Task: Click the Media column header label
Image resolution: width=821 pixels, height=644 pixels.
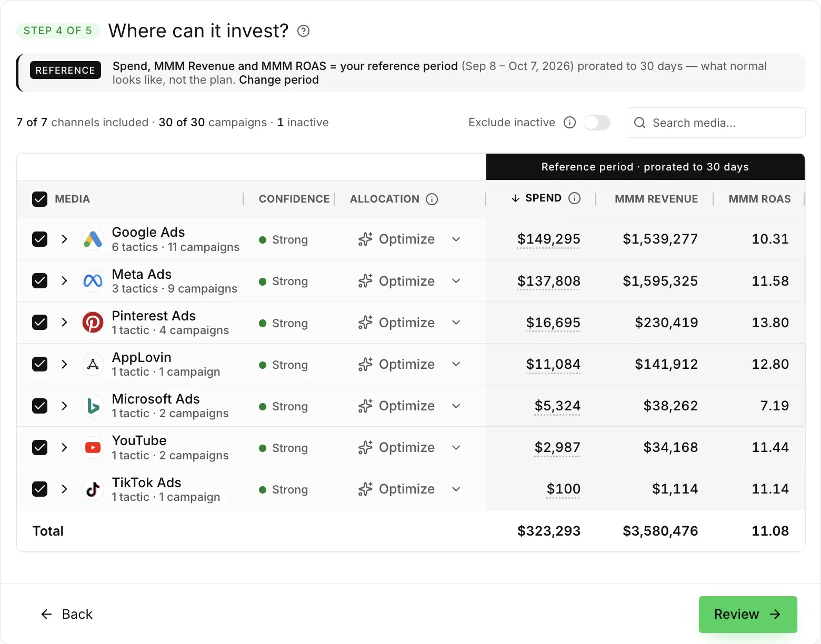Action: click(x=73, y=199)
